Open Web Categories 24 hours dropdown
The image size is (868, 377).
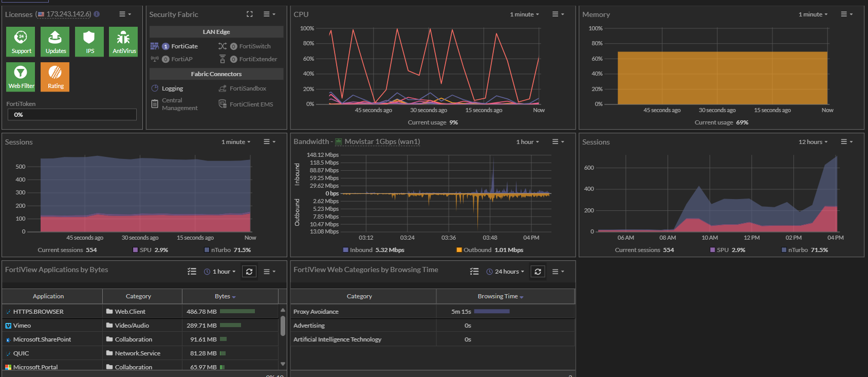(505, 272)
